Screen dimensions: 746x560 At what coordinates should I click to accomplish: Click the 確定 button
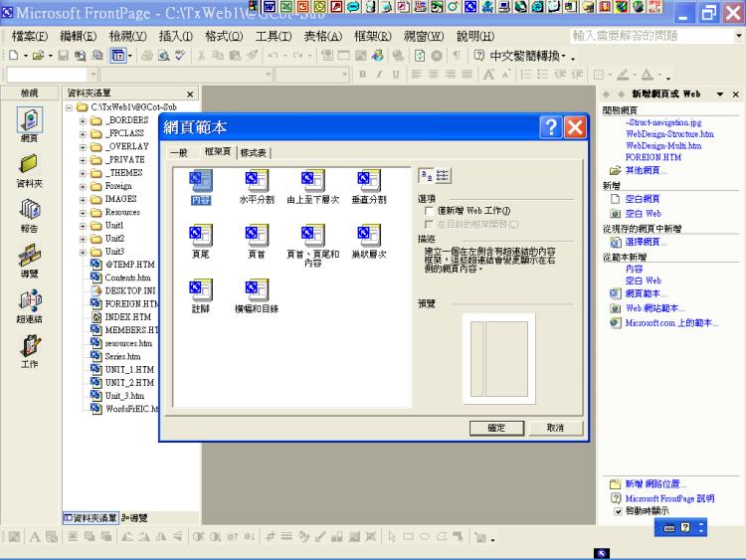pyautogui.click(x=496, y=427)
